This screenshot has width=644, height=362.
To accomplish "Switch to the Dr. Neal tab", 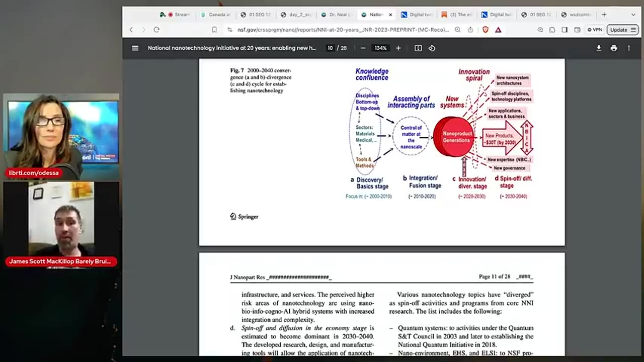I will [336, 15].
